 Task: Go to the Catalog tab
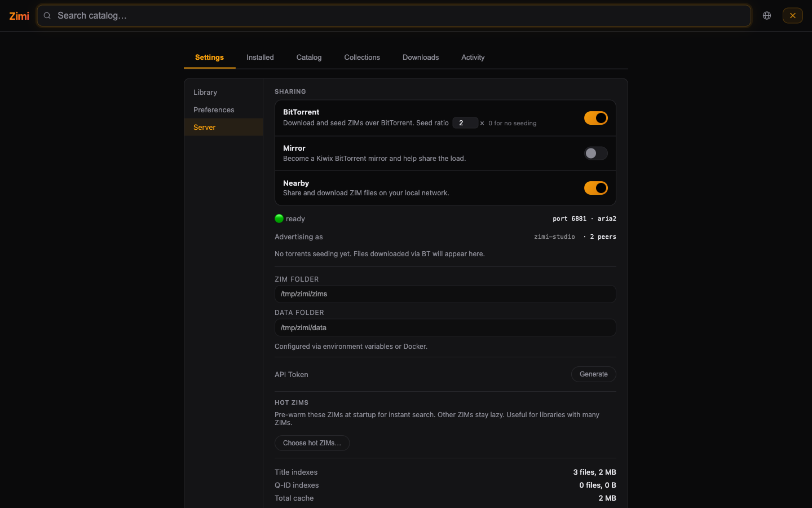click(x=309, y=58)
